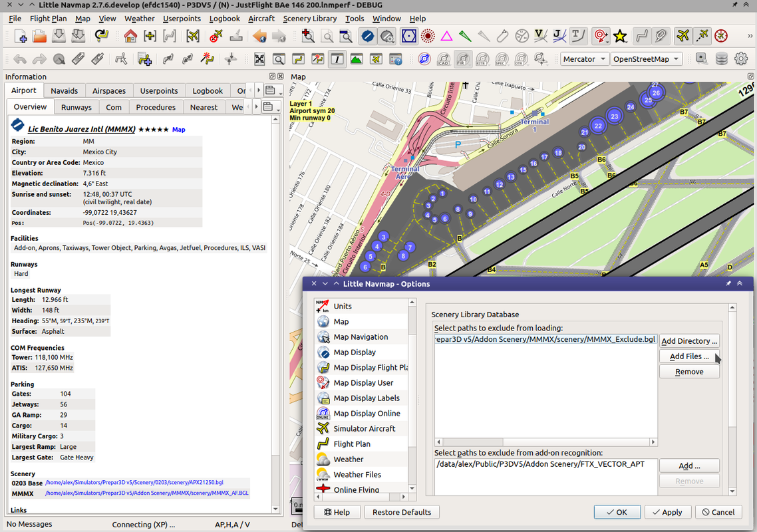This screenshot has height=532, width=757.
Task: Click the blue Map link next to MMMX
Action: [x=179, y=130]
